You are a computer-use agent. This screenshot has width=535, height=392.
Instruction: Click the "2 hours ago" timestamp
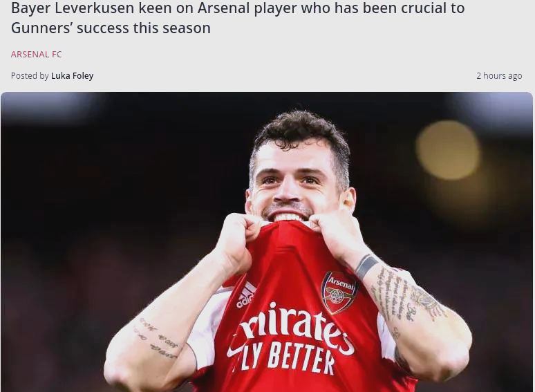[498, 76]
